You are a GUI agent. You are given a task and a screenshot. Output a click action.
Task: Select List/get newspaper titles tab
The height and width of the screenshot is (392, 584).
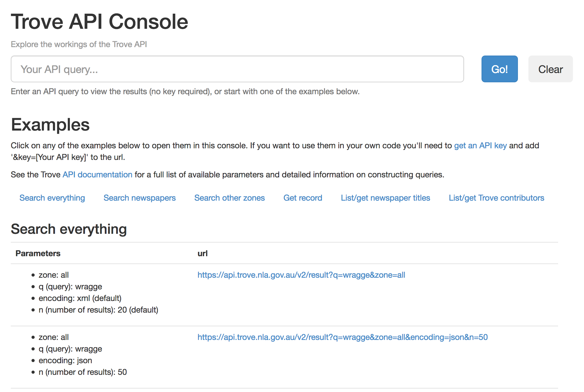tap(385, 198)
